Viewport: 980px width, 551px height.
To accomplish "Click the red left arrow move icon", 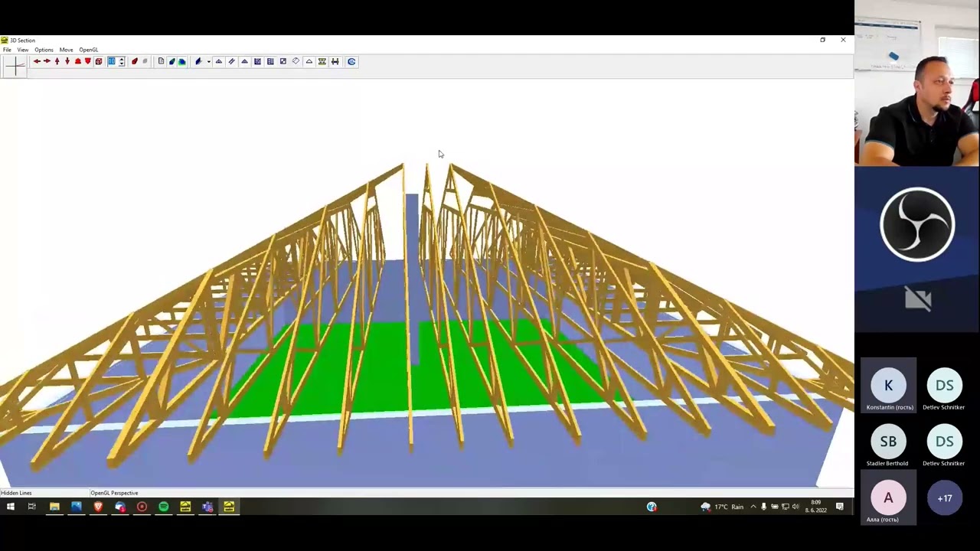I will 36,61.
